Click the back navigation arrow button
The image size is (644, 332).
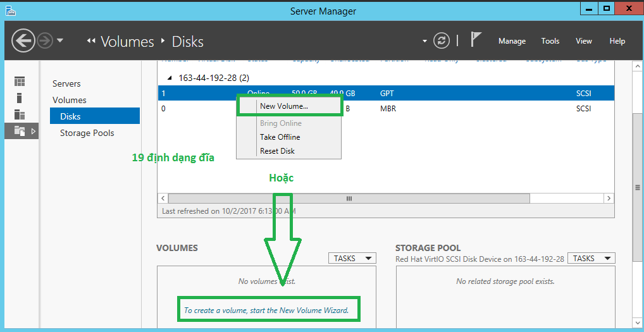coord(23,41)
